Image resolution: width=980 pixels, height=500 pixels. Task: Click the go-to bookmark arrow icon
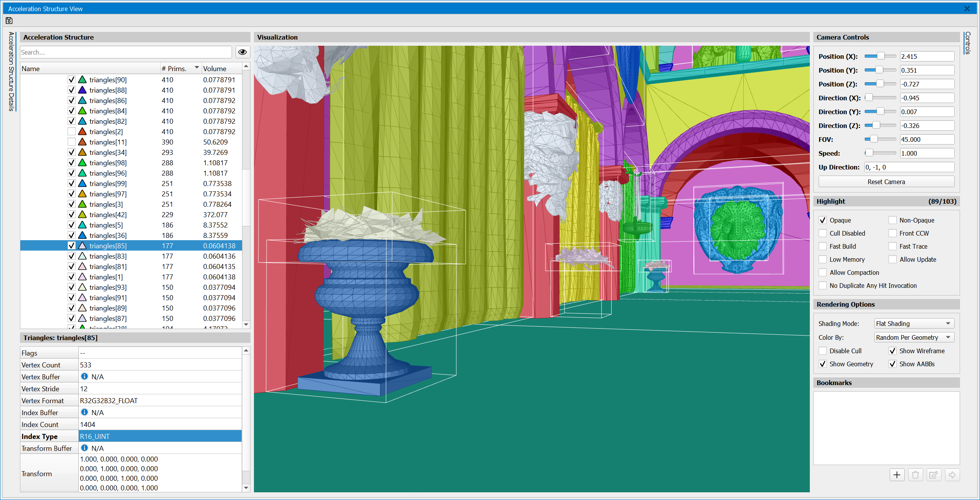pos(952,475)
